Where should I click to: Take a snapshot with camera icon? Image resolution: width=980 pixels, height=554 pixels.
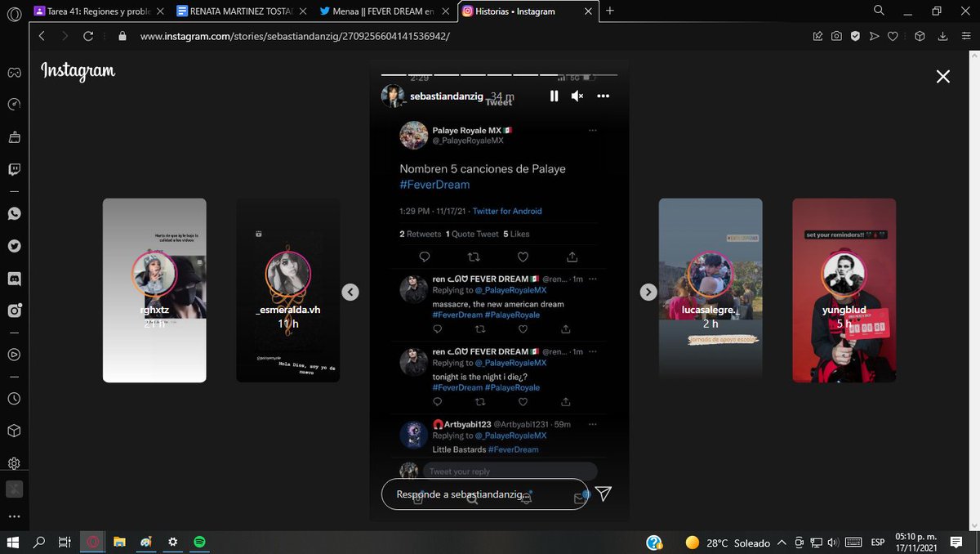pos(836,36)
